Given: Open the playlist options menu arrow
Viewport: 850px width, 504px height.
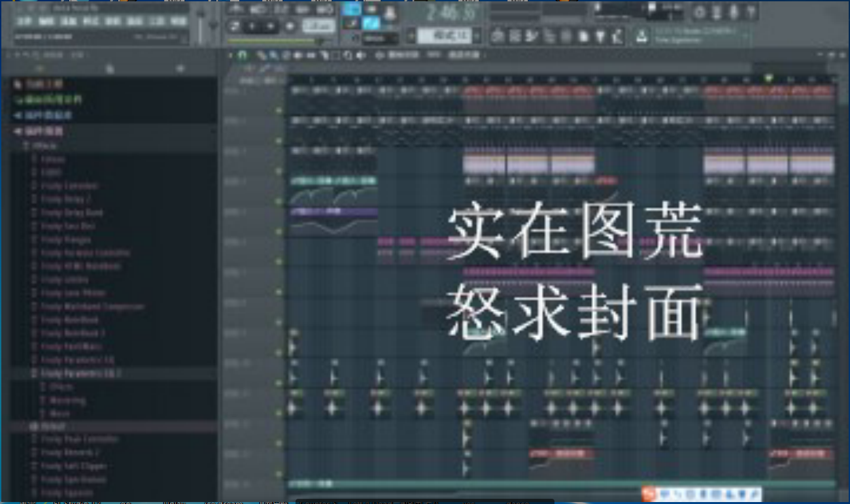Looking at the screenshot, I should (x=229, y=56).
